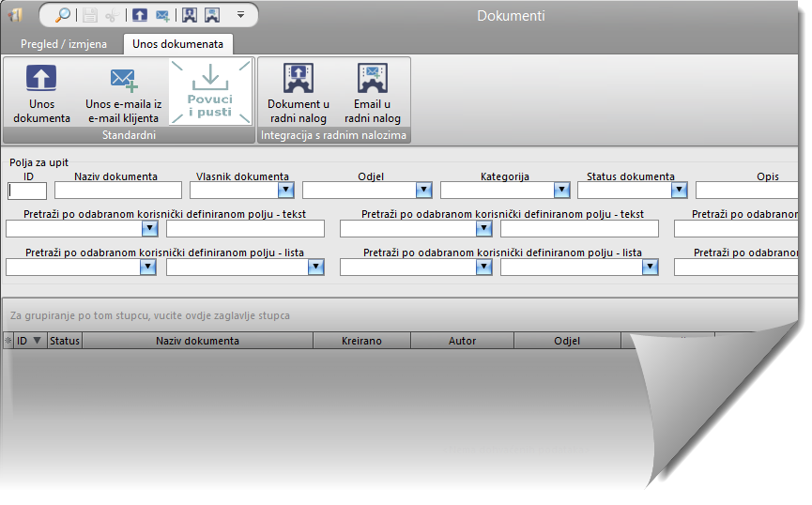Open the quick access toolbar customize arrow
Image resolution: width=812 pixels, height=505 pixels.
coord(240,15)
